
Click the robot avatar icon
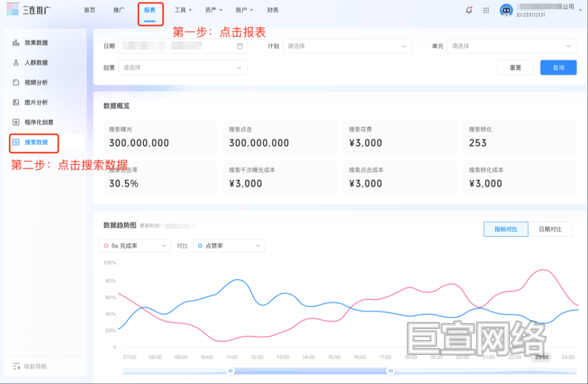506,10
